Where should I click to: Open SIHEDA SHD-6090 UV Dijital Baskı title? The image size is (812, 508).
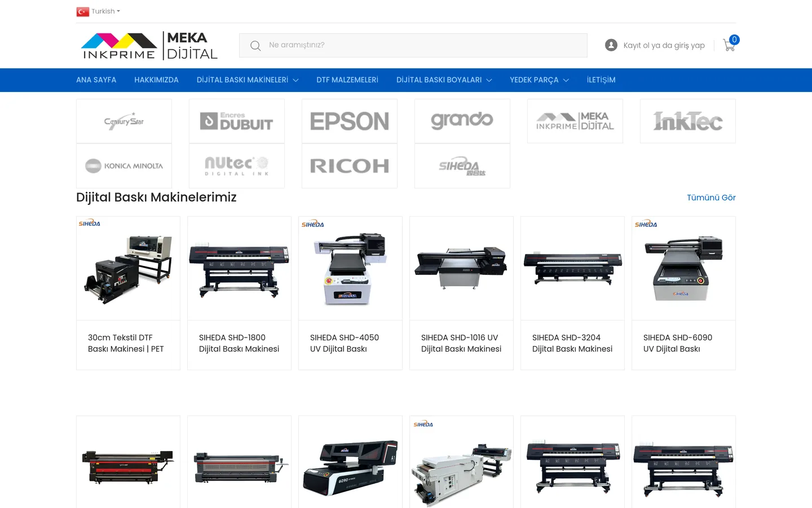[x=678, y=343]
